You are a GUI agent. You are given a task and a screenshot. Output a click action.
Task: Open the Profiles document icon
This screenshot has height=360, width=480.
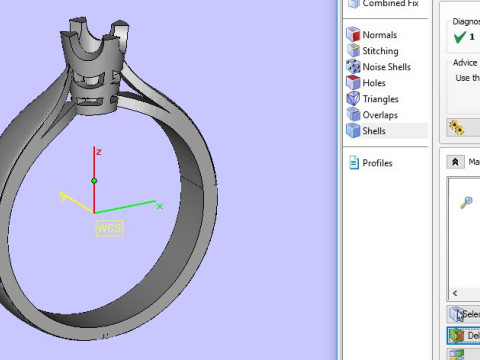click(x=353, y=163)
